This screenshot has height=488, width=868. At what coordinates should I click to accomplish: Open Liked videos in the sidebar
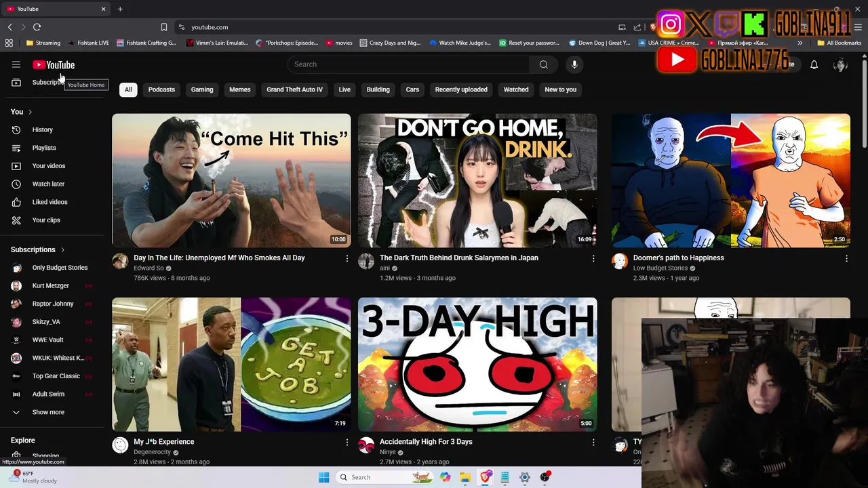[x=50, y=202]
